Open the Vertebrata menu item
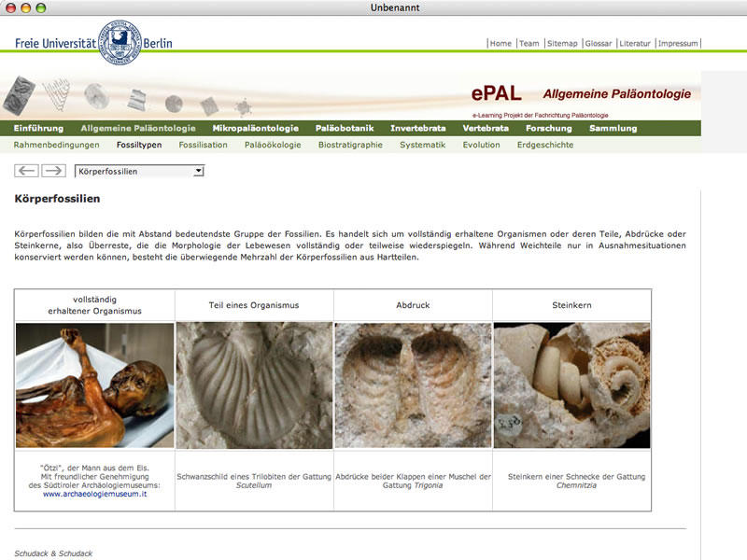The height and width of the screenshot is (560, 747). coord(486,128)
